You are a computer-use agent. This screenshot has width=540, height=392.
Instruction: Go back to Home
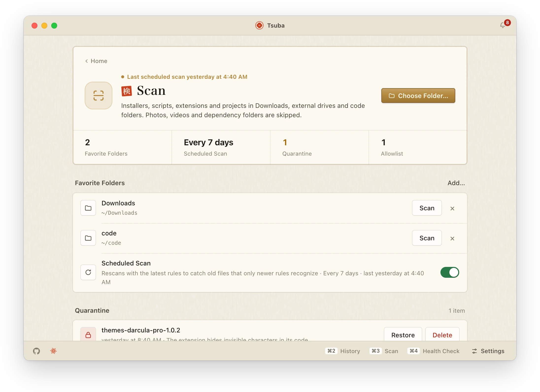click(96, 61)
